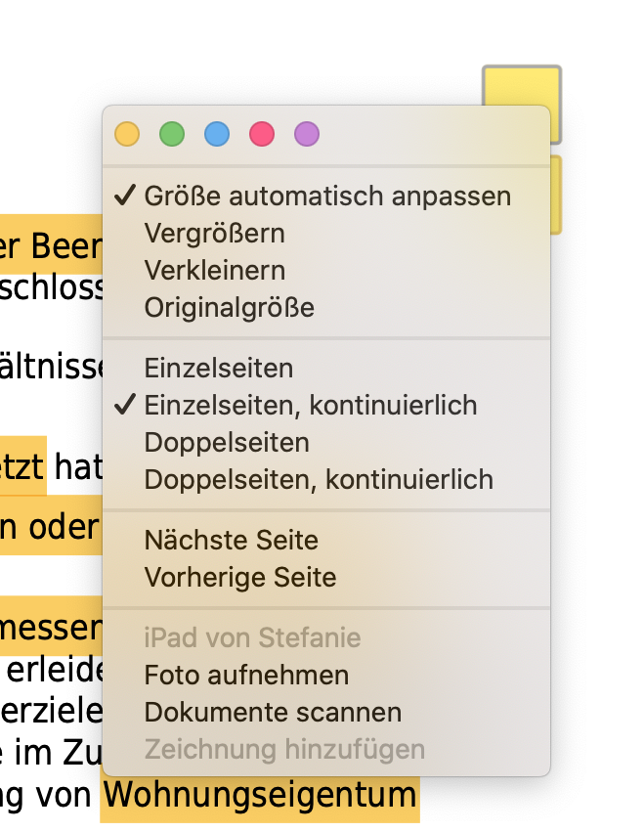
Task: Choose the blue highlight color circle
Action: coord(217,134)
